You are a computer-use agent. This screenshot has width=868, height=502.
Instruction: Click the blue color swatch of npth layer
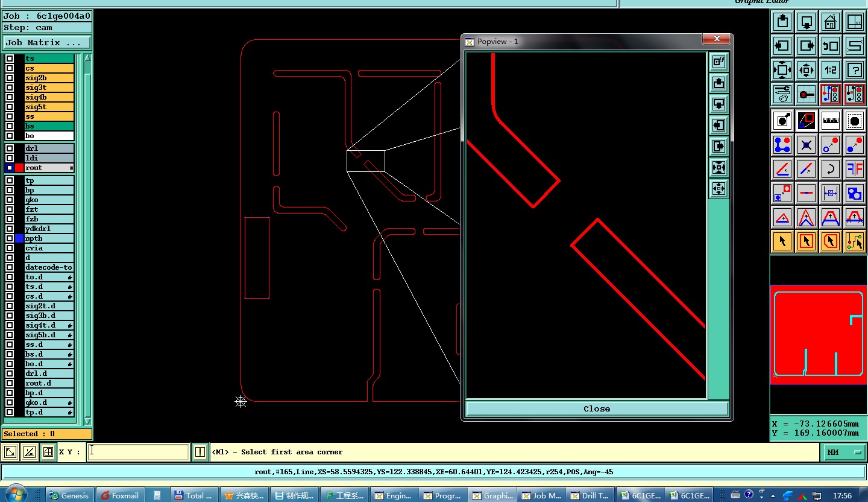click(19, 238)
